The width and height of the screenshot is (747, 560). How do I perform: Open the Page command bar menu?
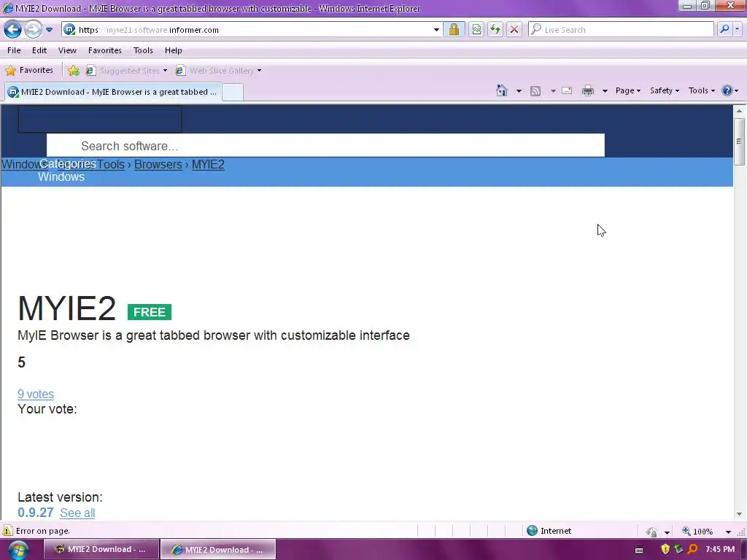click(628, 90)
